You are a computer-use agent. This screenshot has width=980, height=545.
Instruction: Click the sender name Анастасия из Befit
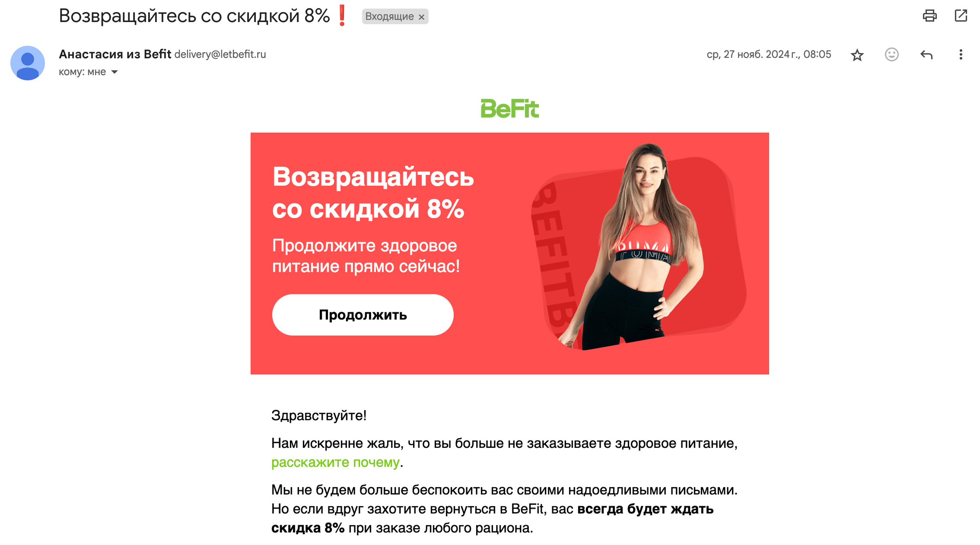[115, 54]
